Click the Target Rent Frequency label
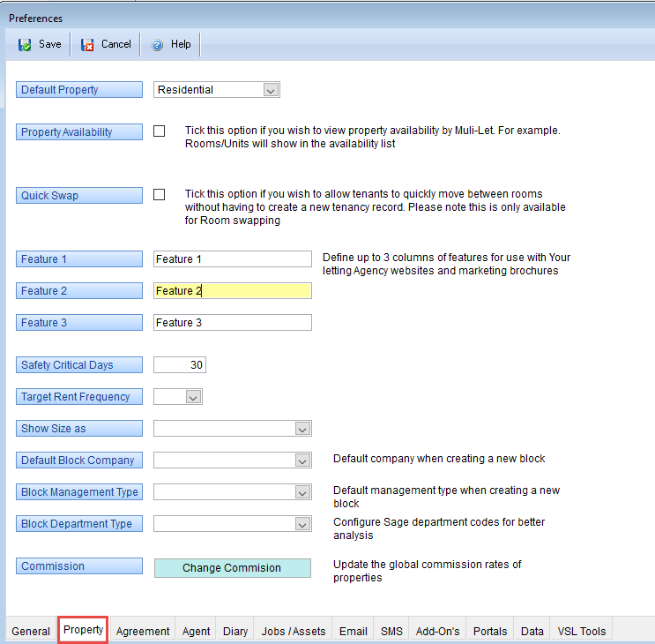The width and height of the screenshot is (655, 644). [x=79, y=397]
